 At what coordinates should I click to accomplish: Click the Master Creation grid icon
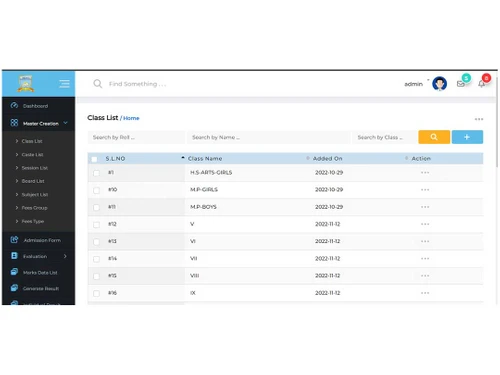coord(14,123)
